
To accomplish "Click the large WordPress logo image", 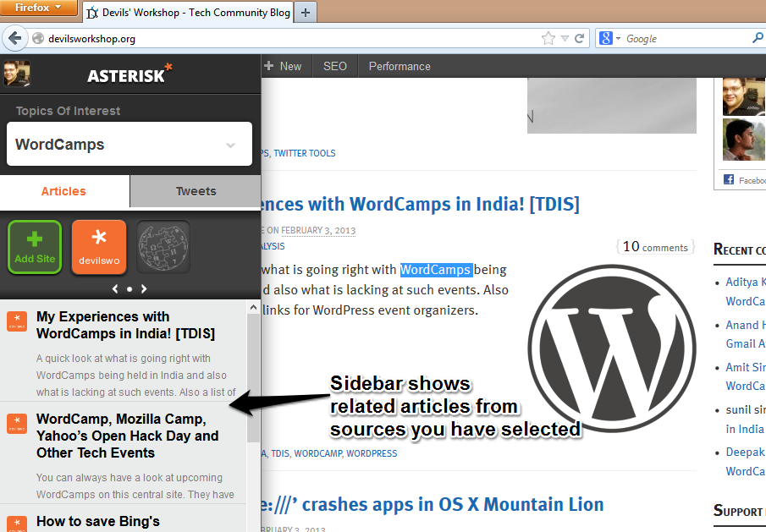I will [x=612, y=348].
